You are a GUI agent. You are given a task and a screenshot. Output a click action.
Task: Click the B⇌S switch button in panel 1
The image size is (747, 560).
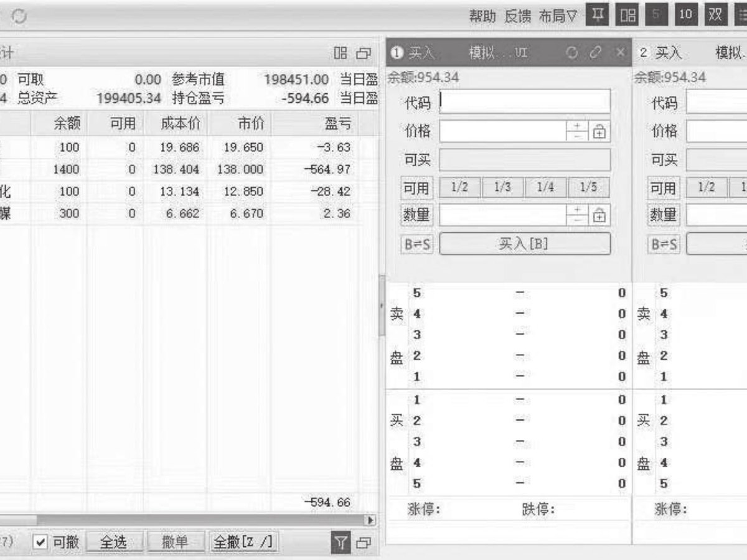point(417,244)
